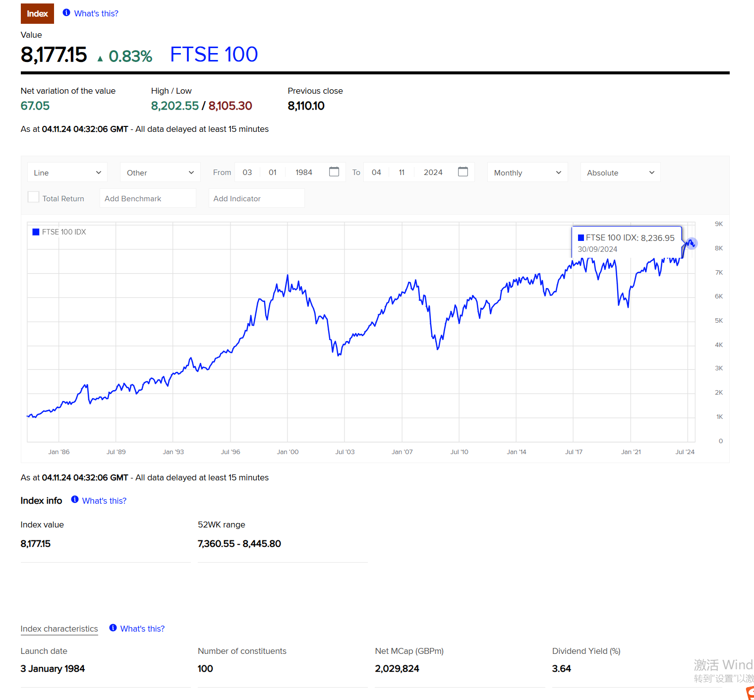Screen dimensions: 754x700
Task: Open the top What's this? link
Action: pyautogui.click(x=96, y=13)
